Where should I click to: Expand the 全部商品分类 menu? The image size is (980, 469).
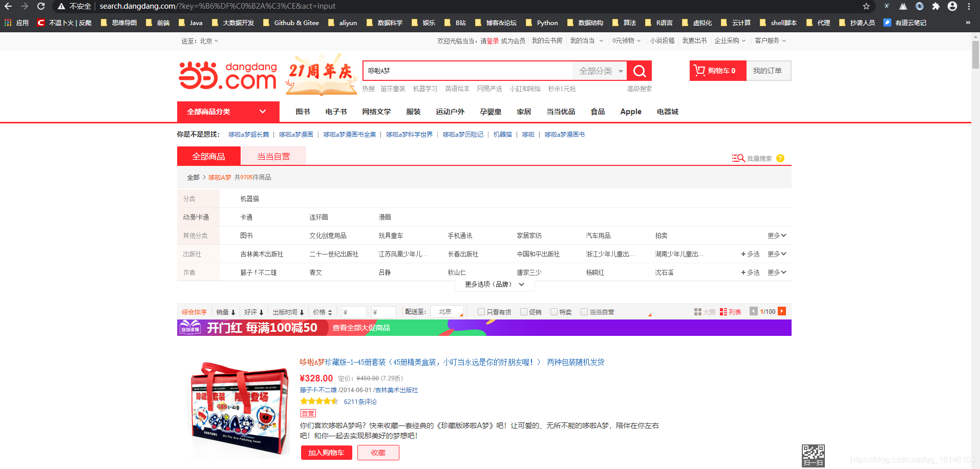point(228,112)
